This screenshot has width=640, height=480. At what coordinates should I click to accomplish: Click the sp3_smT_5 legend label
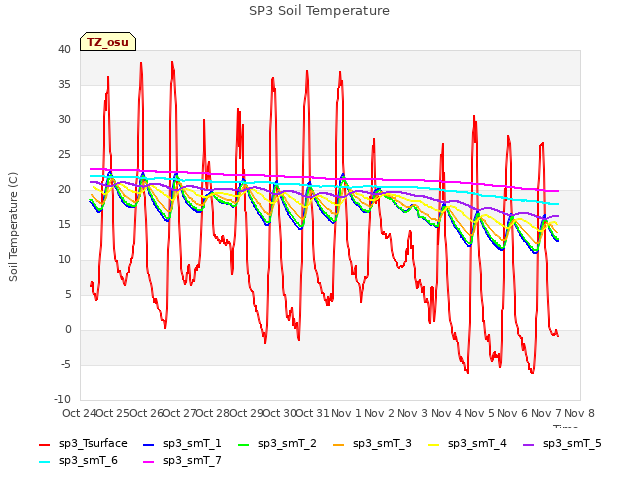tap(572, 444)
